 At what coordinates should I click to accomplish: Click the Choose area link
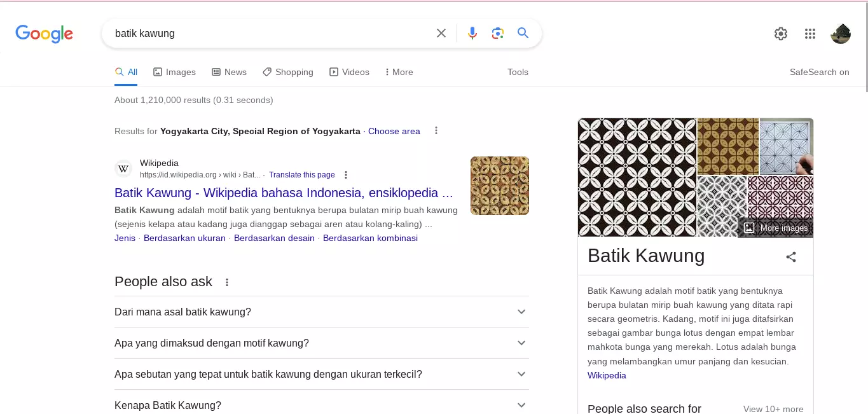click(394, 131)
